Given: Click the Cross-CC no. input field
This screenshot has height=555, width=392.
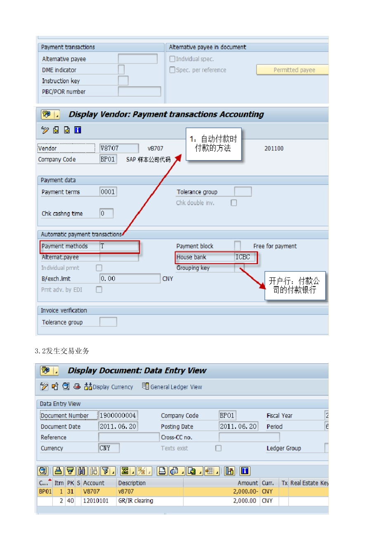Looking at the screenshot, I should (249, 437).
